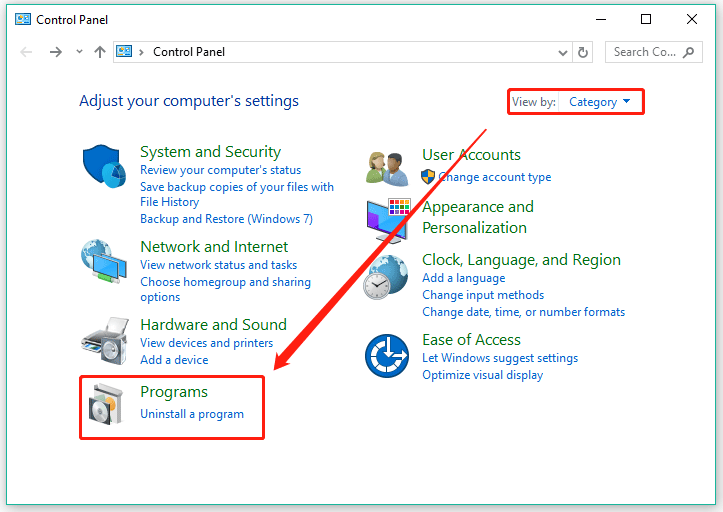Viewport: 723px width, 512px height.
Task: Open Network and Internet heading
Action: (x=214, y=246)
